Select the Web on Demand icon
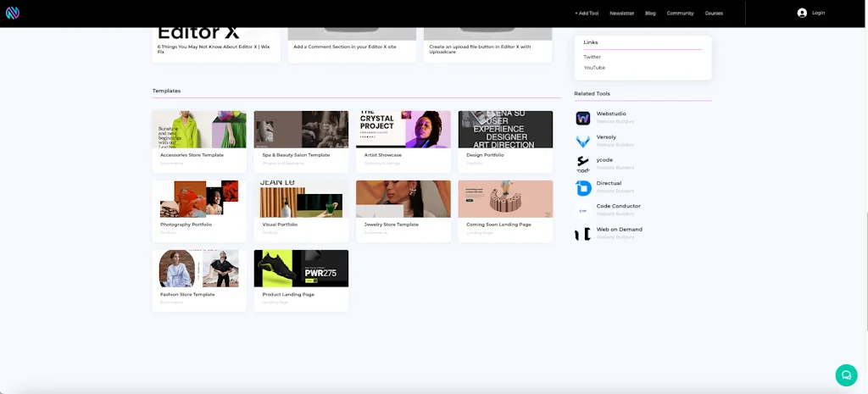This screenshot has width=868, height=394. [x=583, y=234]
